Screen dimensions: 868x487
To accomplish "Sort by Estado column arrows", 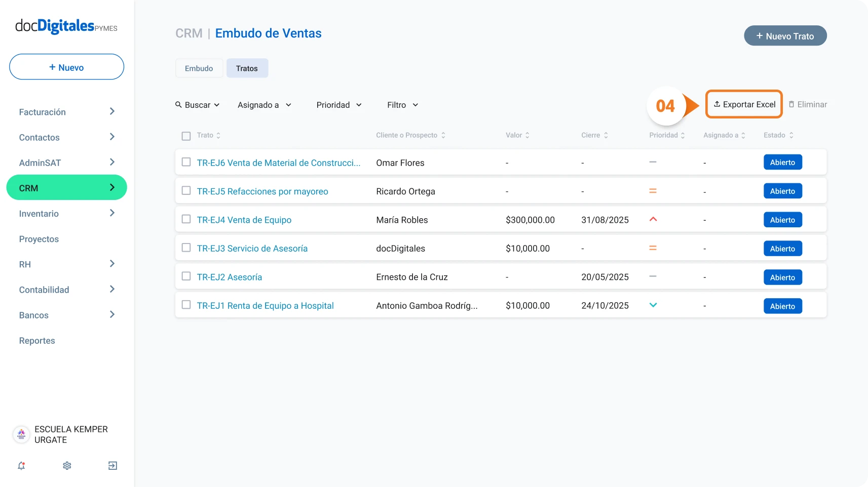I will coord(791,136).
